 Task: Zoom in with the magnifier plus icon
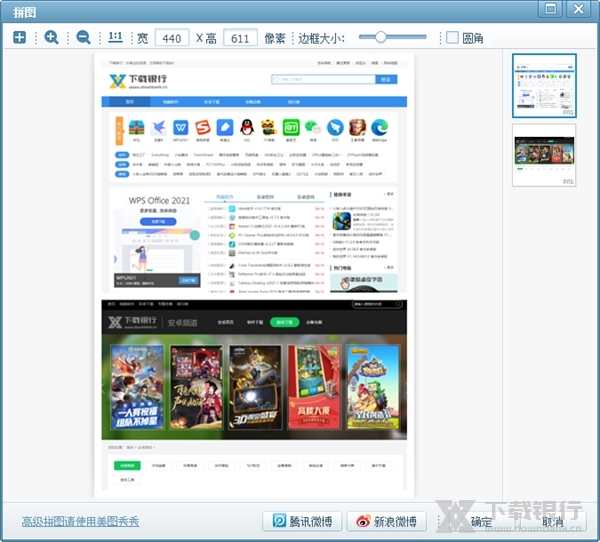coord(52,38)
